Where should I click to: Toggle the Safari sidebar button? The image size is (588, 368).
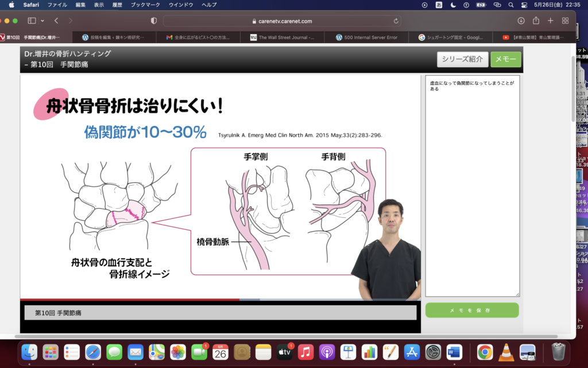click(x=32, y=21)
